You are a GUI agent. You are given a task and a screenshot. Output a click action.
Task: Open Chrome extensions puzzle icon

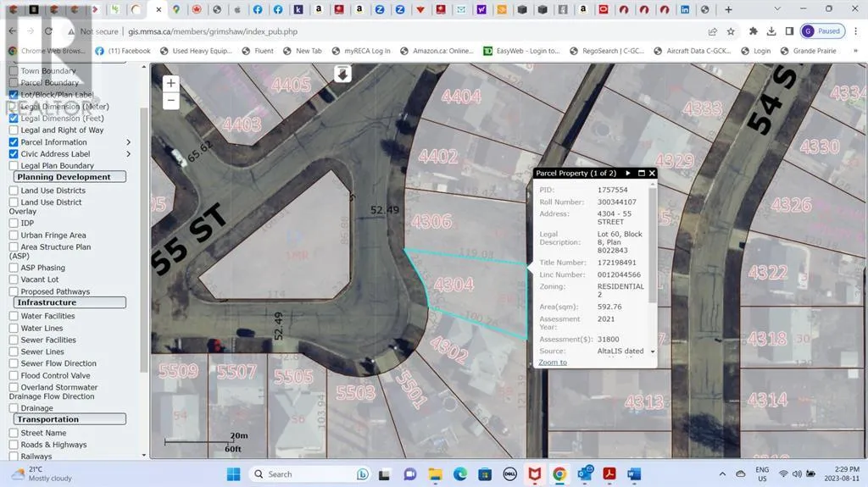754,31
